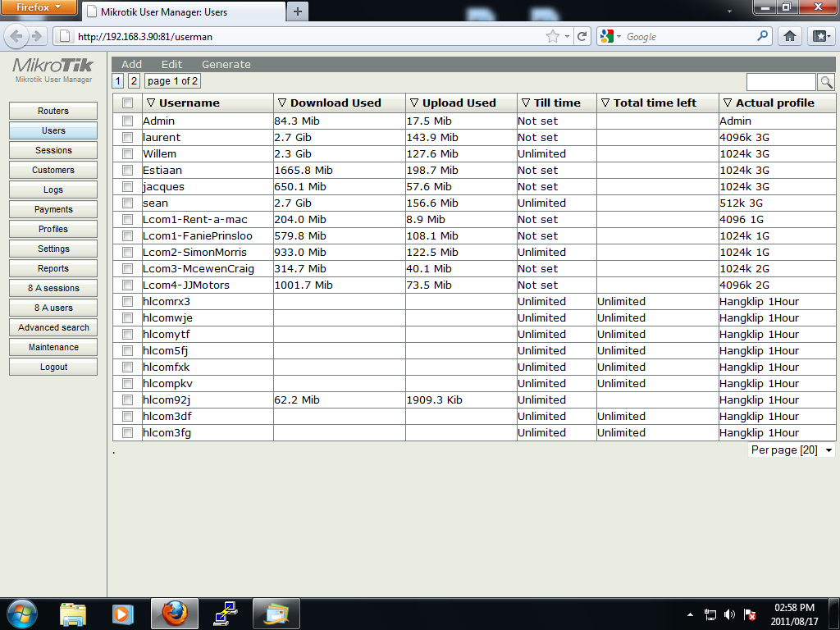Viewport: 840px width, 630px height.
Task: Click Logout in the sidebar
Action: tap(53, 367)
